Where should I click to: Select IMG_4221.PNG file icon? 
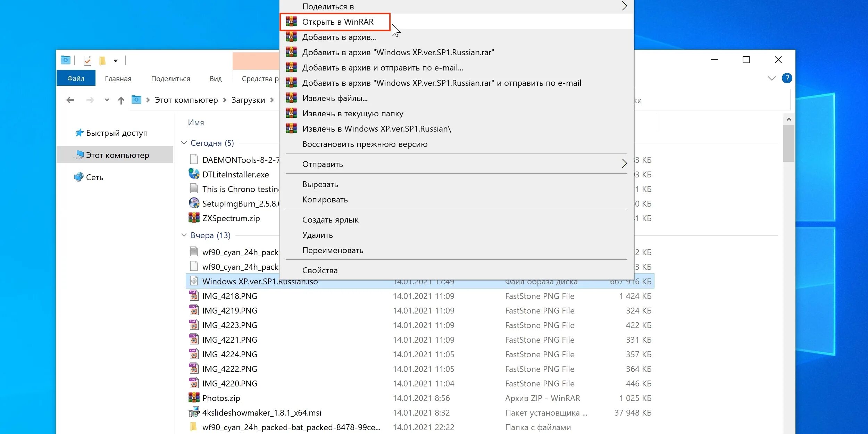point(194,339)
